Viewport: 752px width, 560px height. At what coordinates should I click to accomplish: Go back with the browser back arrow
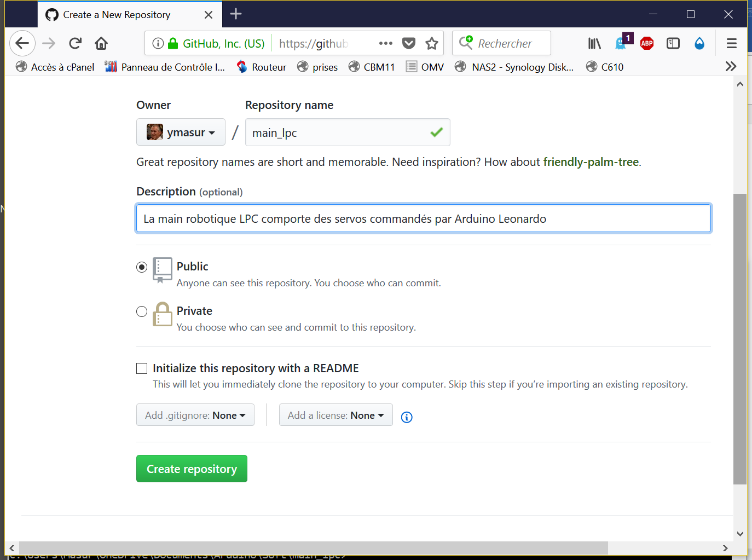[22, 43]
